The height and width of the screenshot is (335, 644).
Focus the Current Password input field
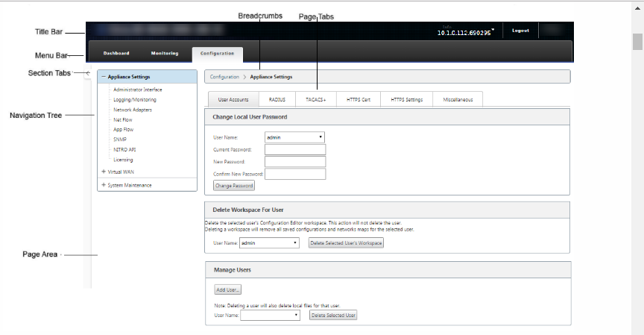pos(295,150)
